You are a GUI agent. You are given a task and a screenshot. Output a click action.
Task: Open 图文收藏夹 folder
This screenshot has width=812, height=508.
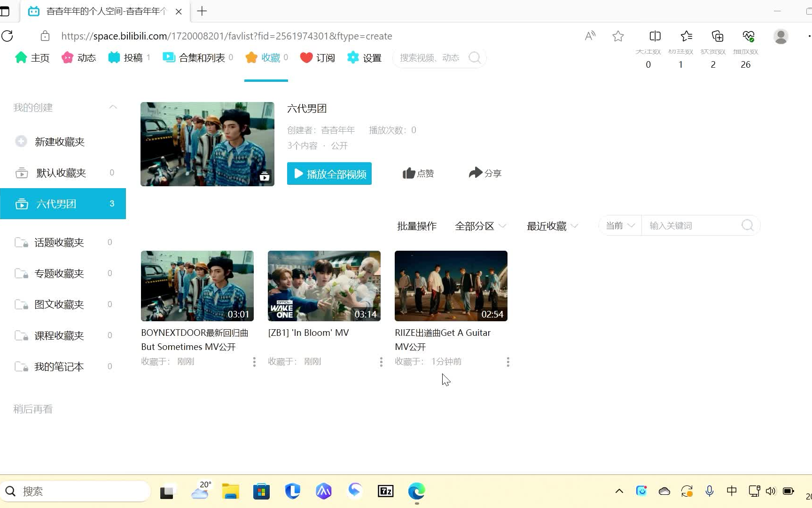point(63,304)
